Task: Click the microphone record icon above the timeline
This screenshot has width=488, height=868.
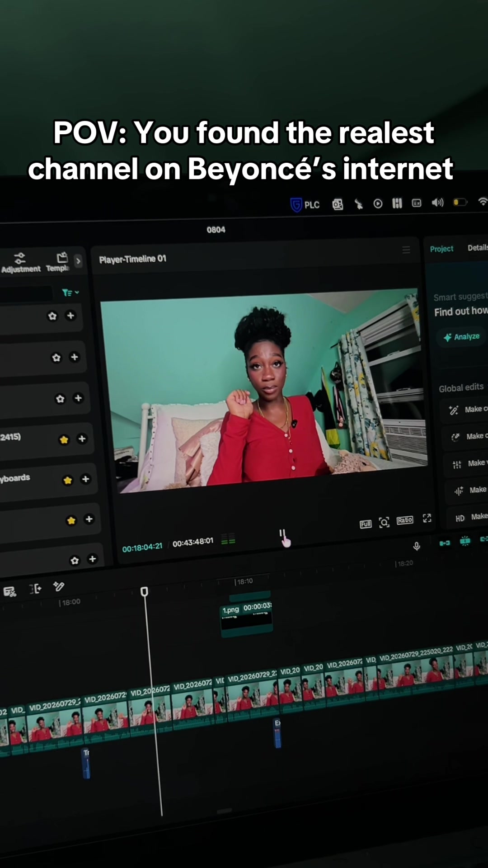Action: (417, 546)
